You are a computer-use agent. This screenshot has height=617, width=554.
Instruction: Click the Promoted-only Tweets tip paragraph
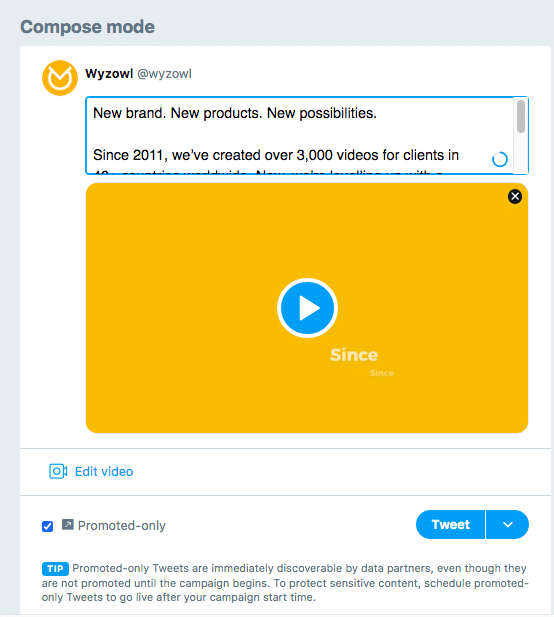(285, 583)
